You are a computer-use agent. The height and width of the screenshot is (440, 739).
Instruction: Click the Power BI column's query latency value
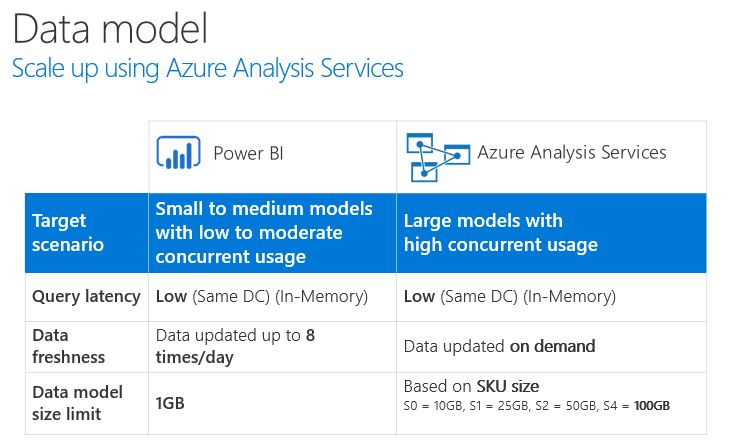pos(263,296)
